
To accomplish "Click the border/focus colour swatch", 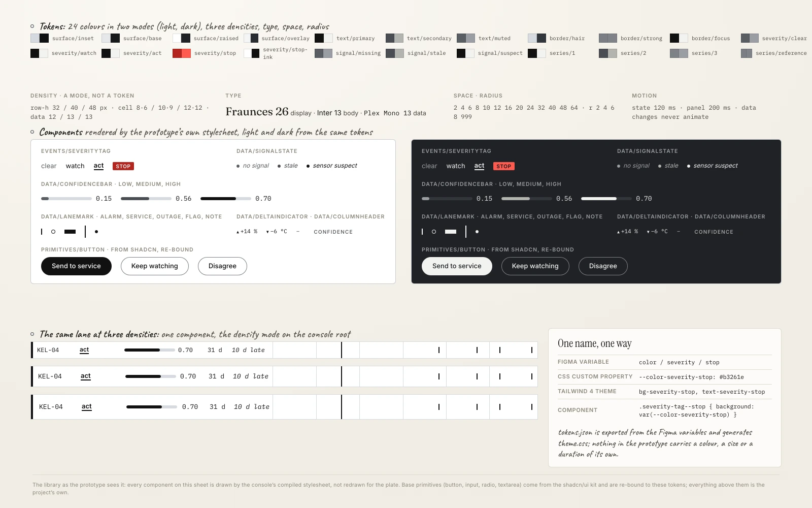I will (x=679, y=38).
